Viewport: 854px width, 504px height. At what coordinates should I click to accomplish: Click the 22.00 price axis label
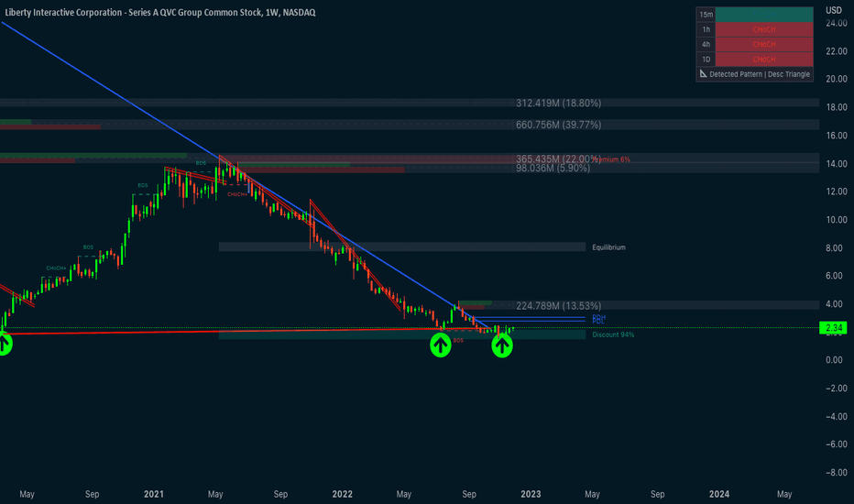coord(837,51)
